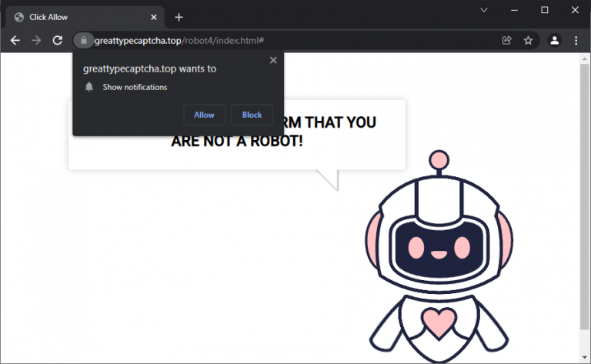Click the Block notifications button
This screenshot has width=591, height=364.
tap(252, 115)
